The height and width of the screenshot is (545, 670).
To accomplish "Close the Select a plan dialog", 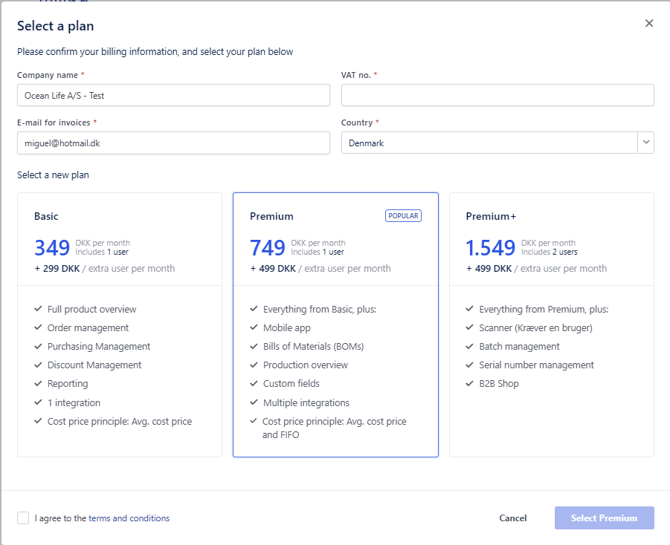I will [649, 23].
